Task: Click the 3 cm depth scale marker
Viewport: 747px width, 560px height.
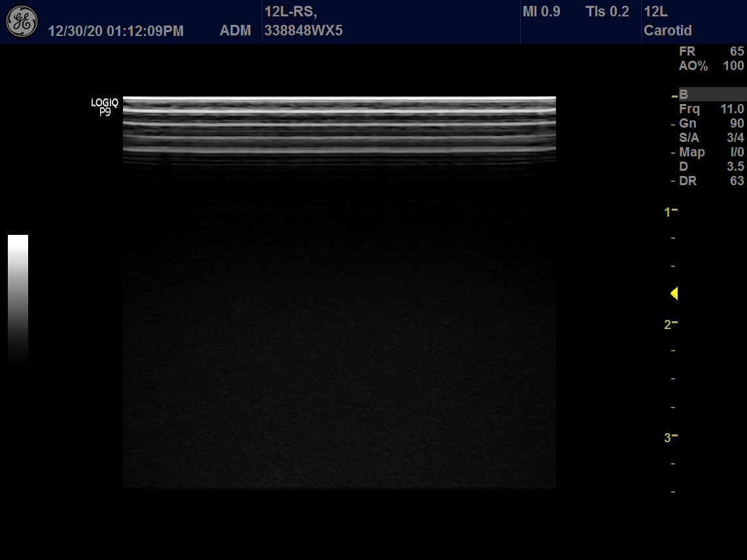Action: tap(669, 438)
